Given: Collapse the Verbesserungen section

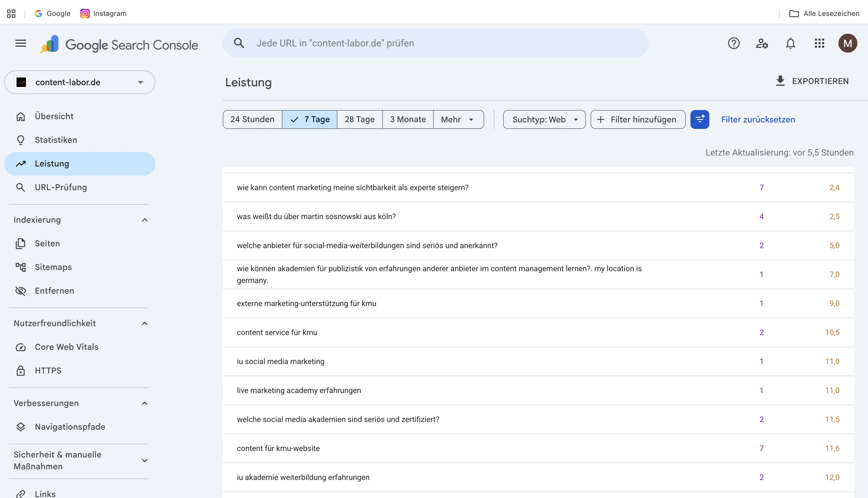Looking at the screenshot, I should [144, 403].
